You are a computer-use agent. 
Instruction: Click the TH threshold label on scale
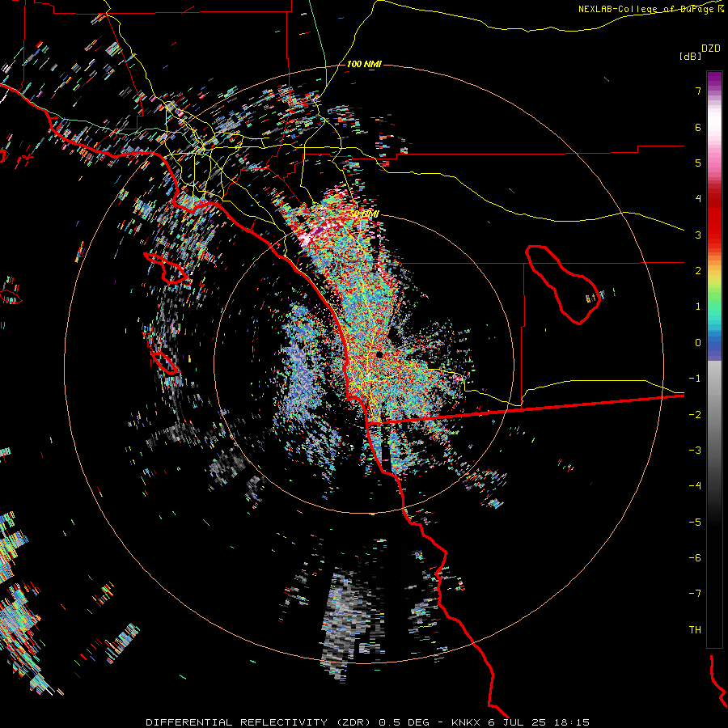tap(695, 630)
